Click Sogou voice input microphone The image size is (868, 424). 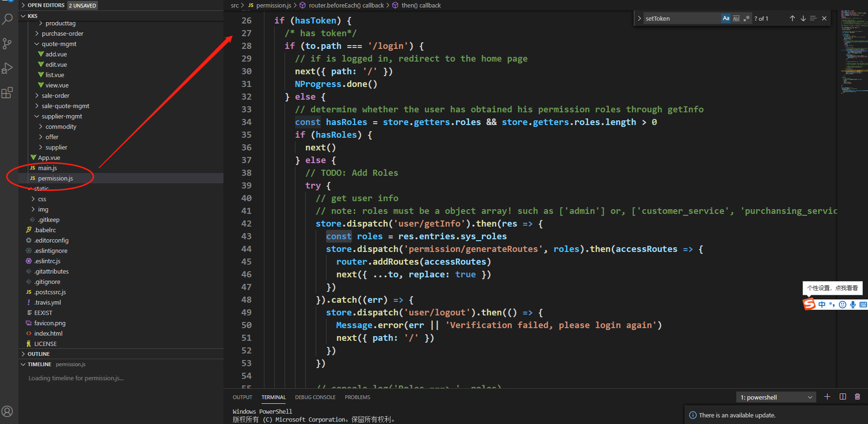(853, 305)
